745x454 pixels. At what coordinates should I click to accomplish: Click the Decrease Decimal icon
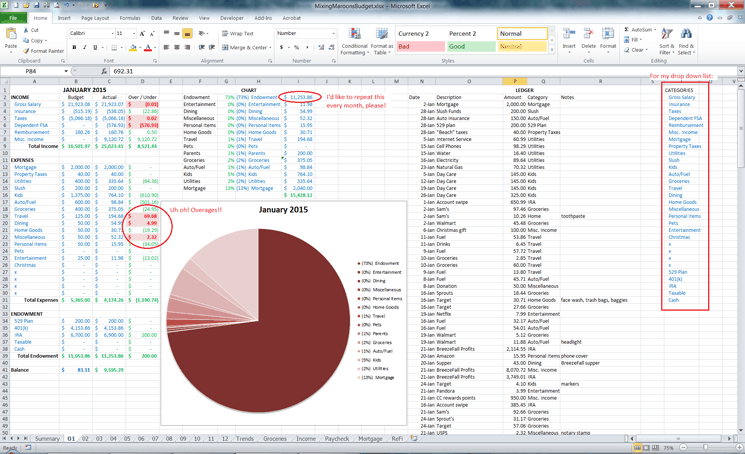(x=331, y=47)
